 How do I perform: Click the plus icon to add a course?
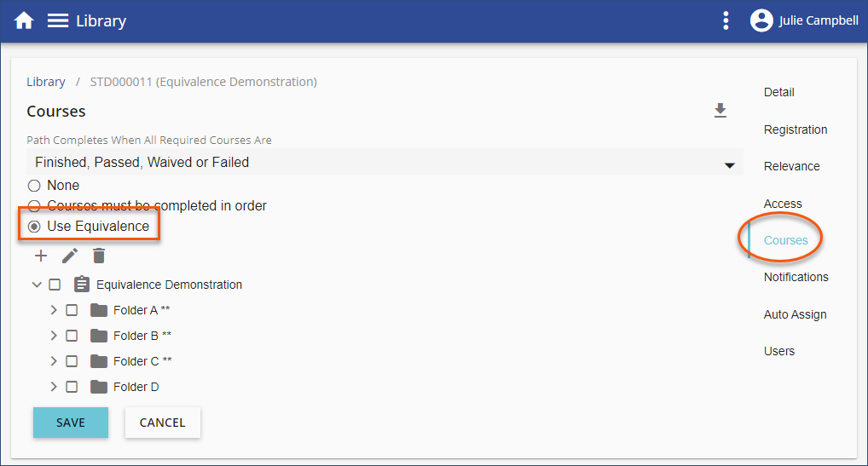41,256
